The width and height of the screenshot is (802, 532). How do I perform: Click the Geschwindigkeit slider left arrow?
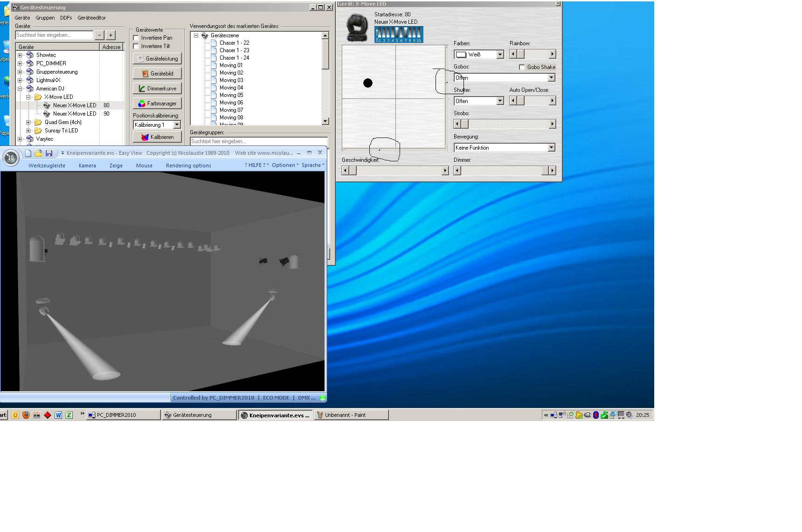click(345, 171)
